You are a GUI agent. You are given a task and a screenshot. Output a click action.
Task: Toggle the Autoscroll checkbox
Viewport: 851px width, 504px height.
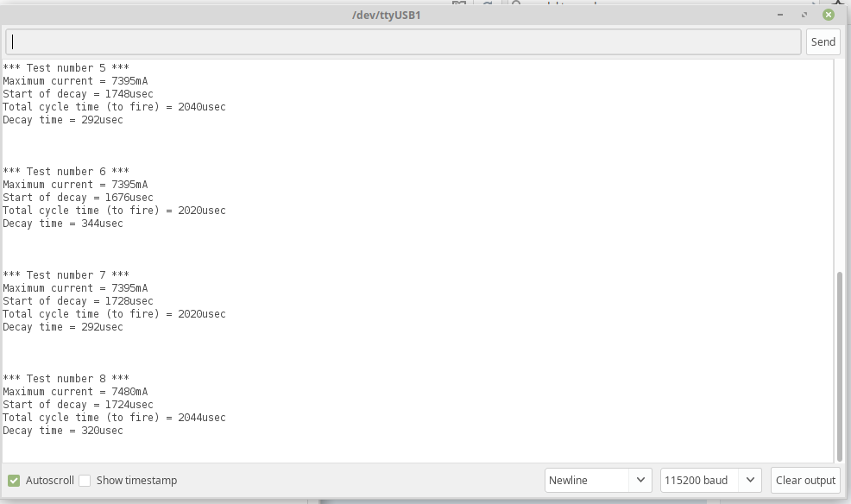click(x=14, y=481)
